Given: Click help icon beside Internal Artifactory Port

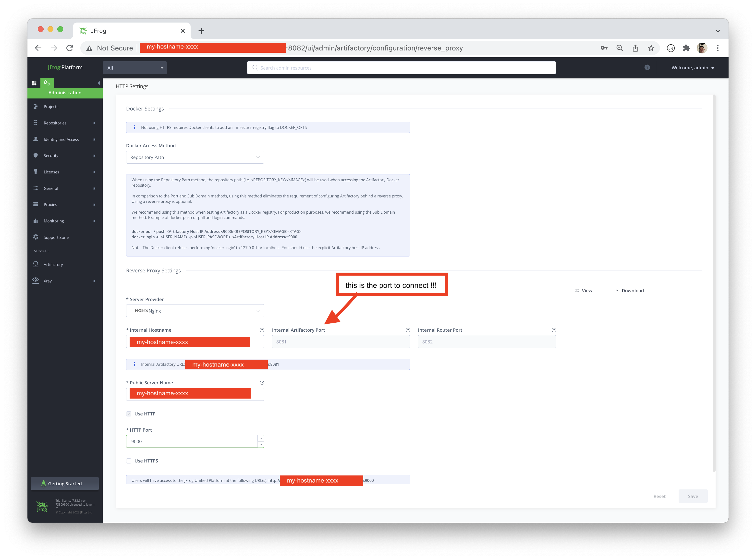Looking at the screenshot, I should tap(408, 330).
